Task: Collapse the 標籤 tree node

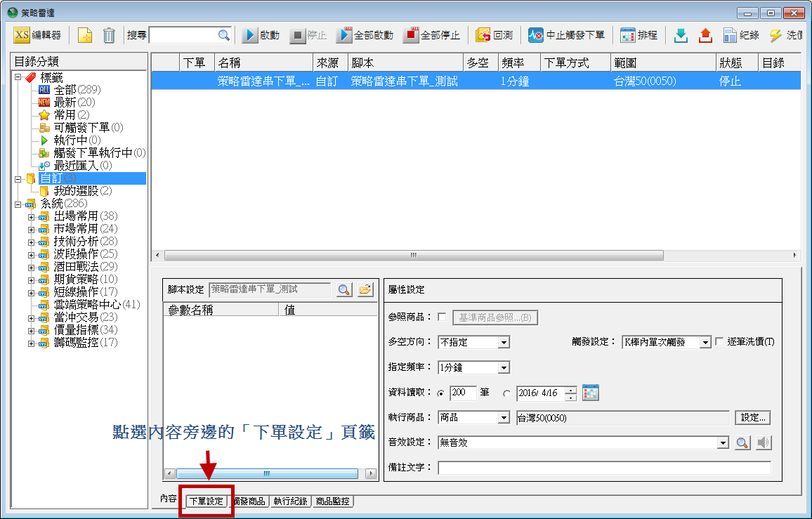Action: (x=18, y=77)
